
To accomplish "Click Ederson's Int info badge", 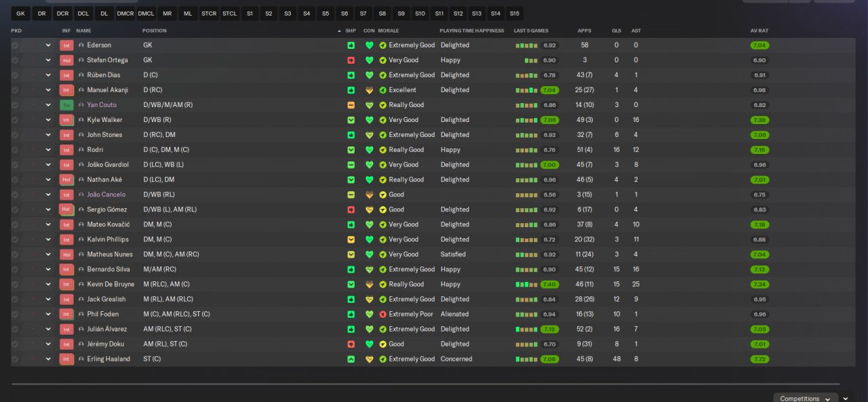I will [66, 45].
